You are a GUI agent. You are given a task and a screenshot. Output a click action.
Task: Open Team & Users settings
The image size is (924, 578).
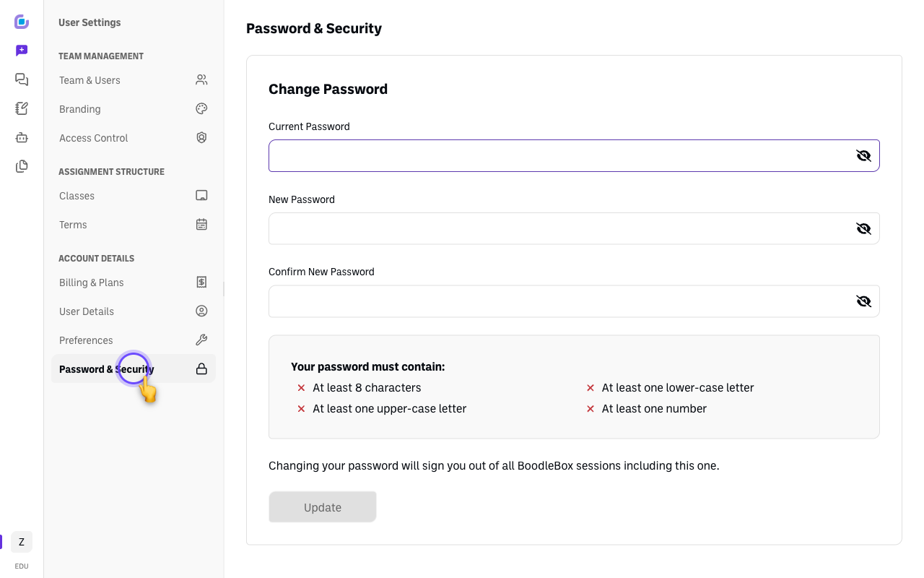[134, 80]
